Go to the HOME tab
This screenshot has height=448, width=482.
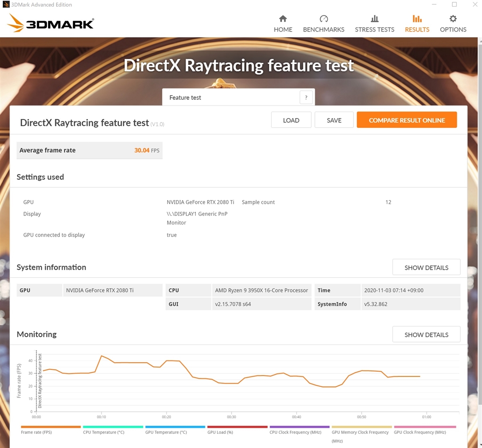pyautogui.click(x=283, y=24)
